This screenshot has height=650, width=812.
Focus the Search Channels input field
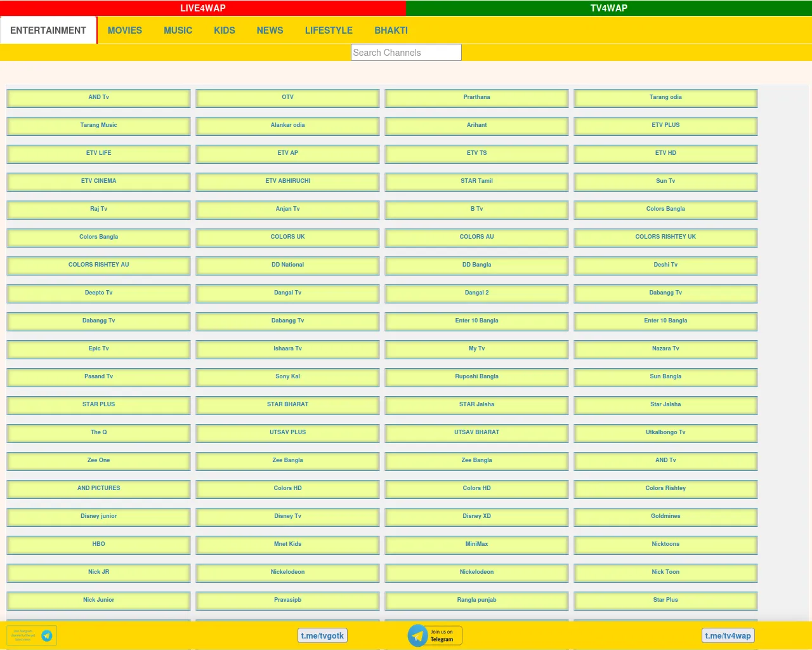pos(406,53)
